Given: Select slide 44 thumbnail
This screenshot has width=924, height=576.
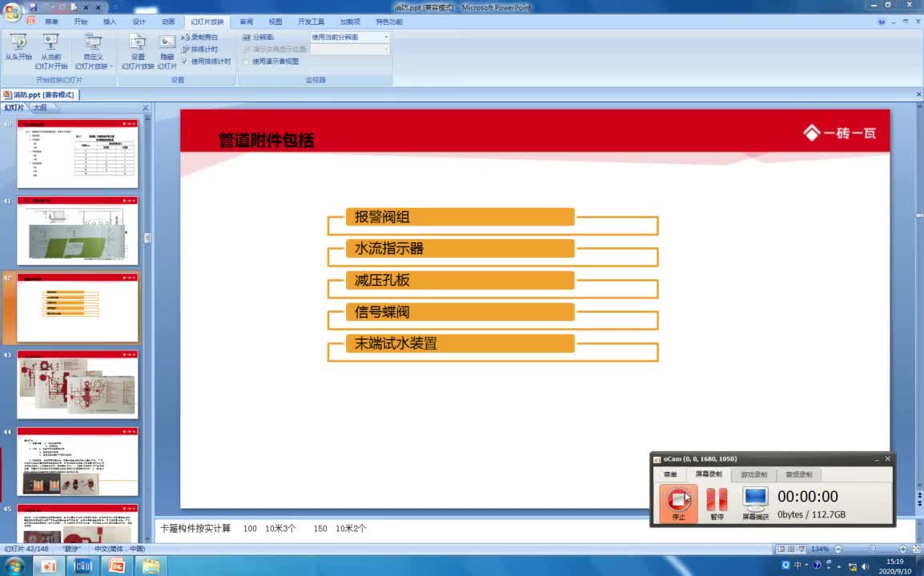Looking at the screenshot, I should pyautogui.click(x=78, y=462).
